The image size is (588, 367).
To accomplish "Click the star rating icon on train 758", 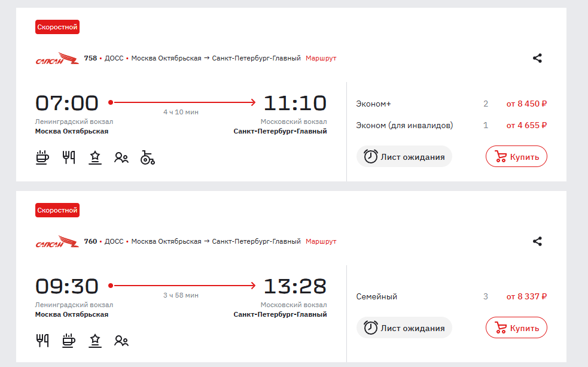I will click(95, 157).
